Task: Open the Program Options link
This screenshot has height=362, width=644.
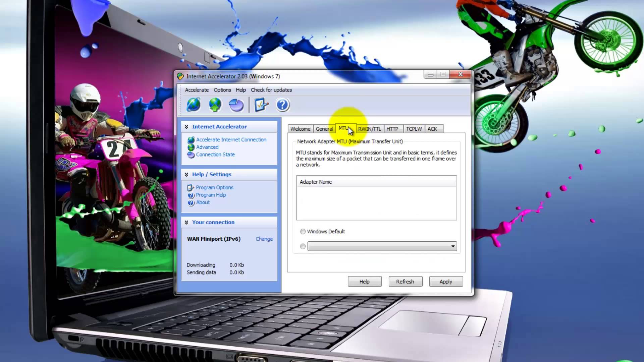Action: point(215,188)
